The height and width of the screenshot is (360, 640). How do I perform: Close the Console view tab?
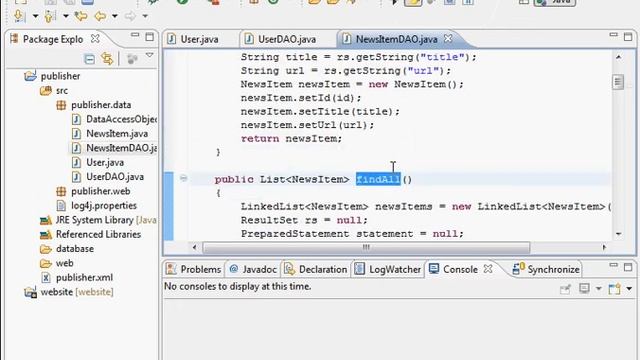click(488, 269)
